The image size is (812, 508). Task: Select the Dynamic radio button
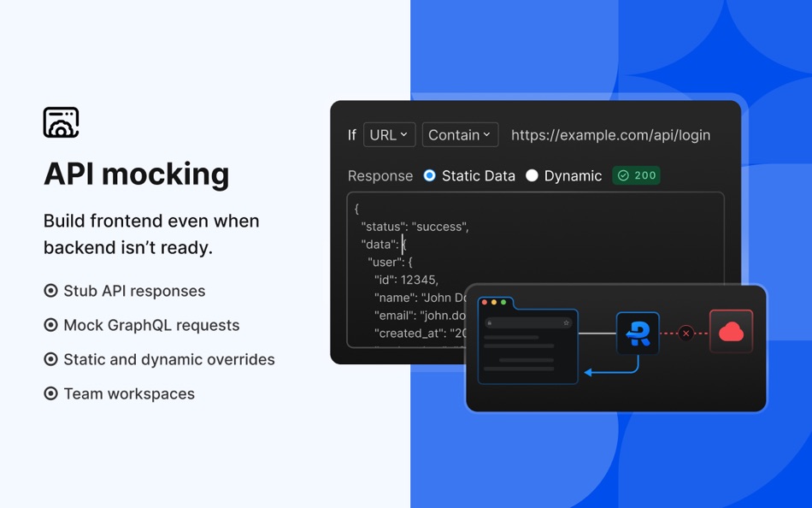(x=532, y=175)
